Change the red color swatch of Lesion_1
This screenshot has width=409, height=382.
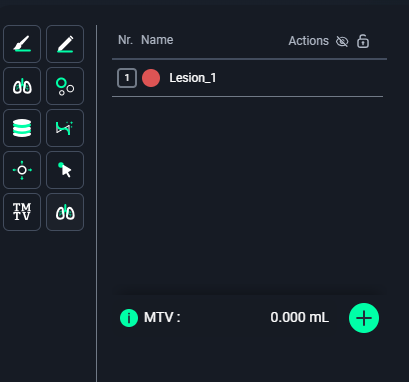tap(151, 78)
